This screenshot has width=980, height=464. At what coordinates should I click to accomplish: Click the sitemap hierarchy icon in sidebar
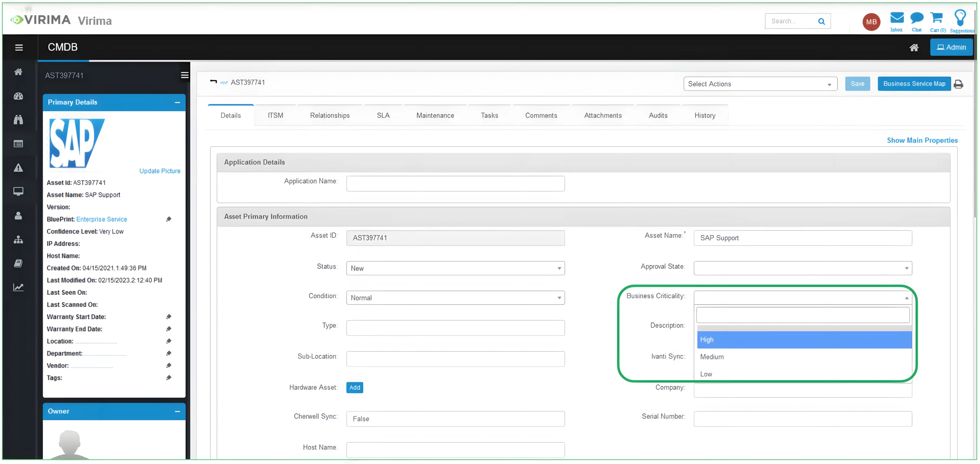pyautogui.click(x=18, y=239)
